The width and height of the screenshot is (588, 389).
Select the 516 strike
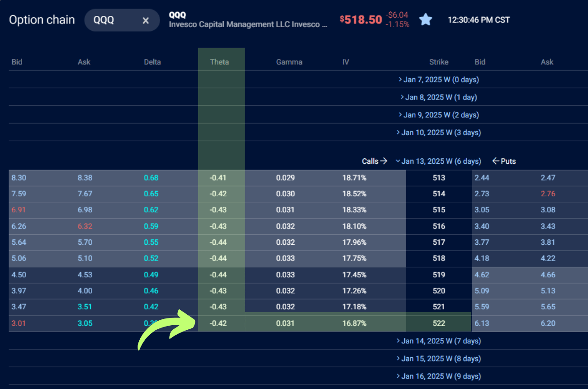(x=439, y=226)
